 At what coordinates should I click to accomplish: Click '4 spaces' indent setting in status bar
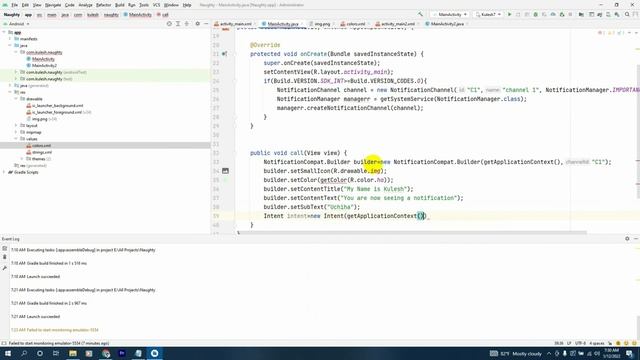pyautogui.click(x=597, y=343)
